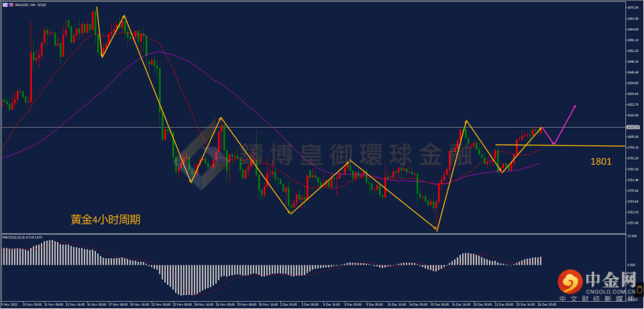
Task: Click the 1875.80 price axis label
Action: pos(632,8)
